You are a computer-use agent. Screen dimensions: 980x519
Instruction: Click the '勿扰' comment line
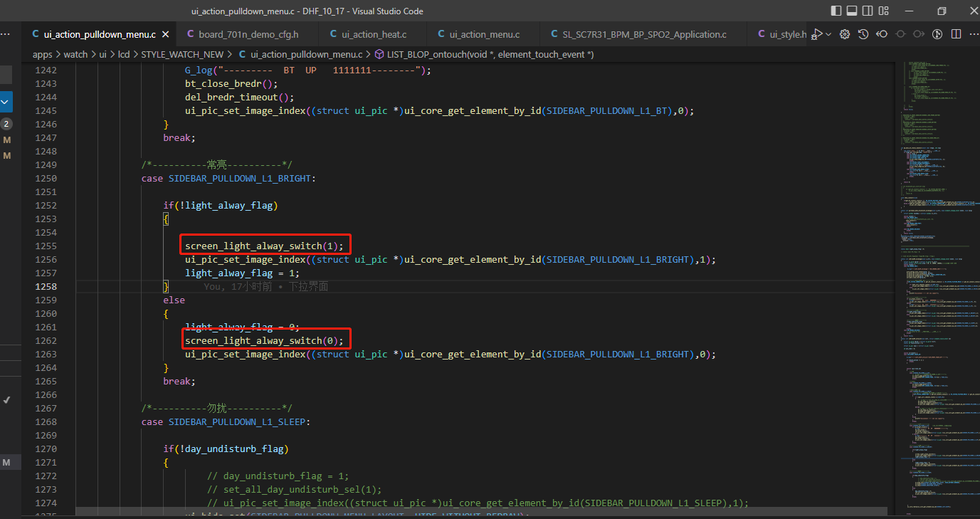point(216,408)
